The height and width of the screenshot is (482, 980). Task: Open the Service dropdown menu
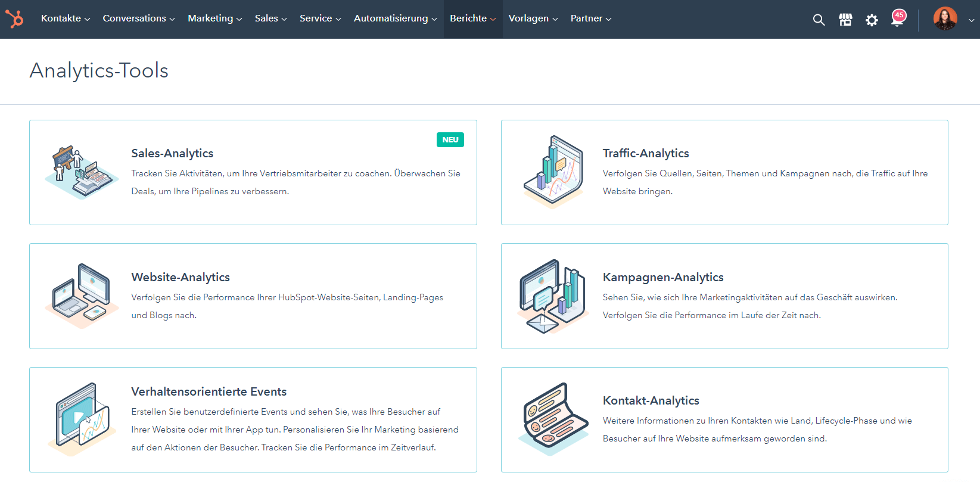[x=321, y=18]
